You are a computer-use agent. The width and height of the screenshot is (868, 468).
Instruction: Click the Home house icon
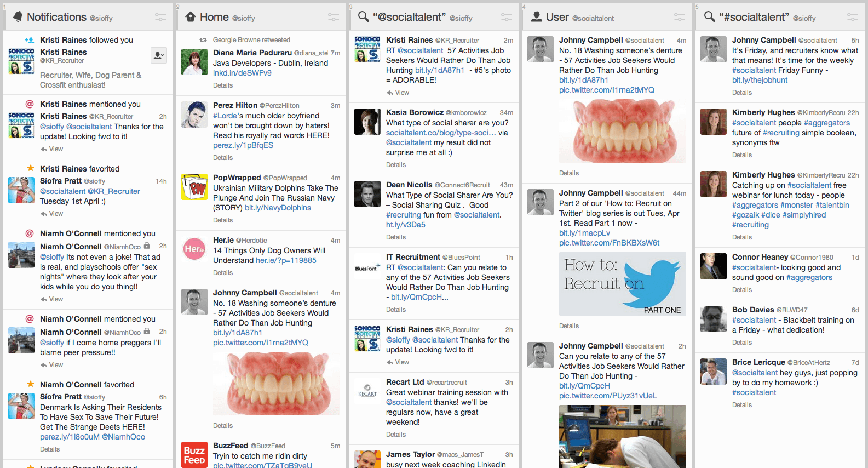(x=191, y=17)
